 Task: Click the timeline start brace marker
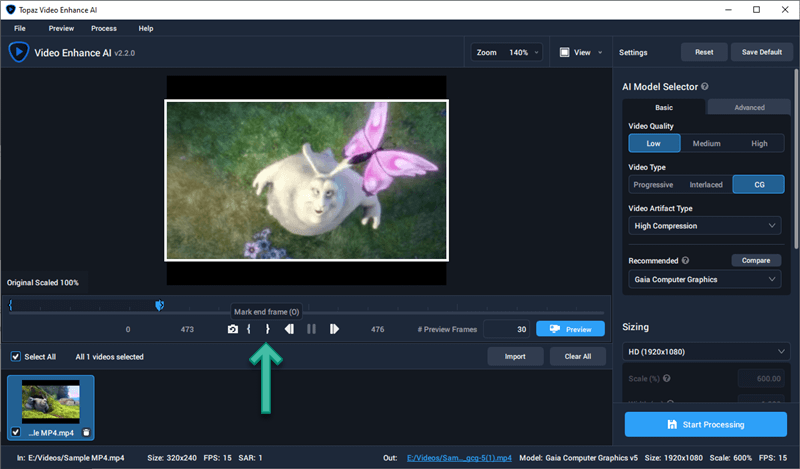click(10, 305)
